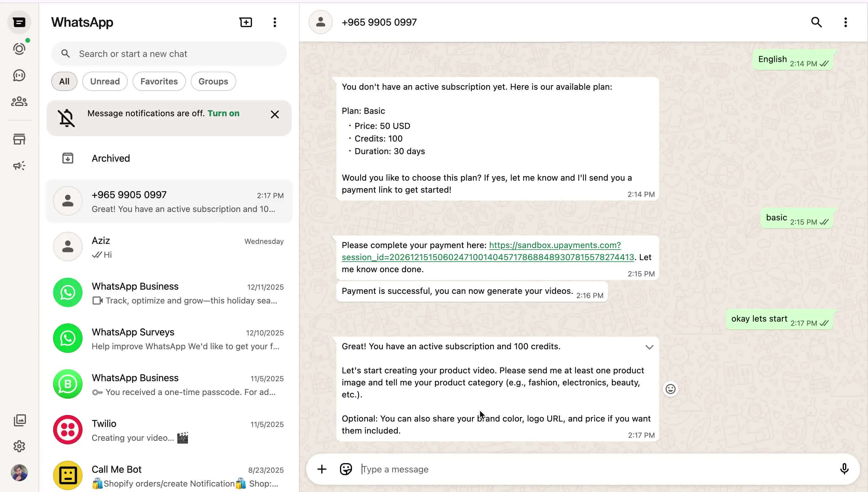Click the 'English' sent message
This screenshot has width=868, height=492.
coord(793,60)
